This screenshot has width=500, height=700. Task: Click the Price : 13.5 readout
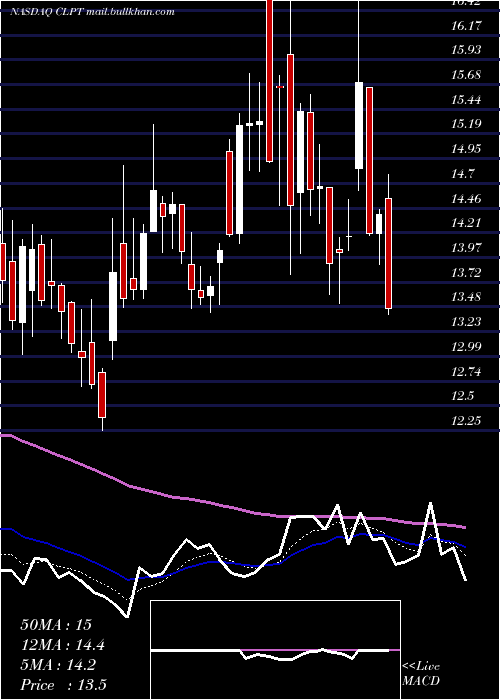coord(63,685)
